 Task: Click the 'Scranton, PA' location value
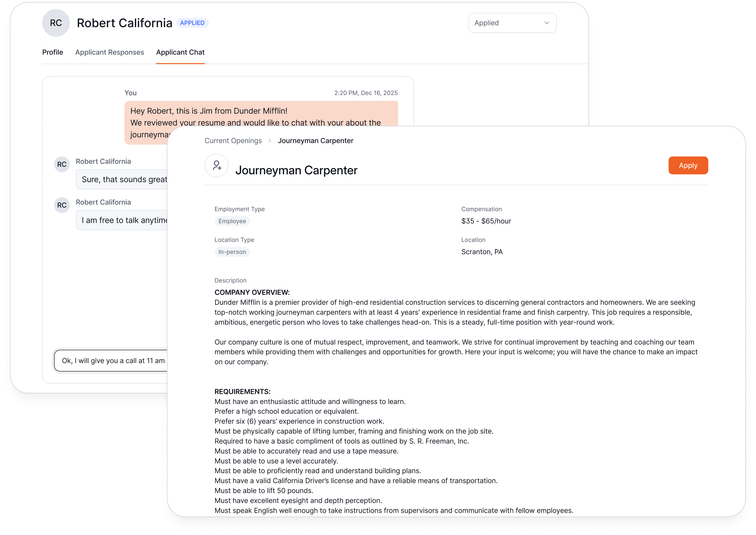[482, 252]
